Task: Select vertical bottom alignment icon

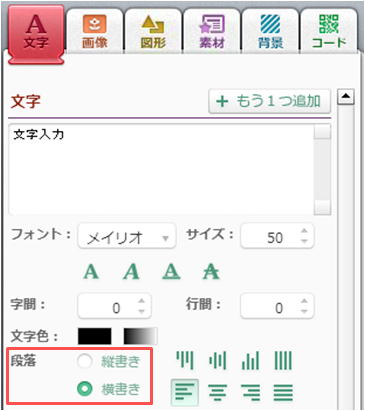Action: click(x=251, y=361)
